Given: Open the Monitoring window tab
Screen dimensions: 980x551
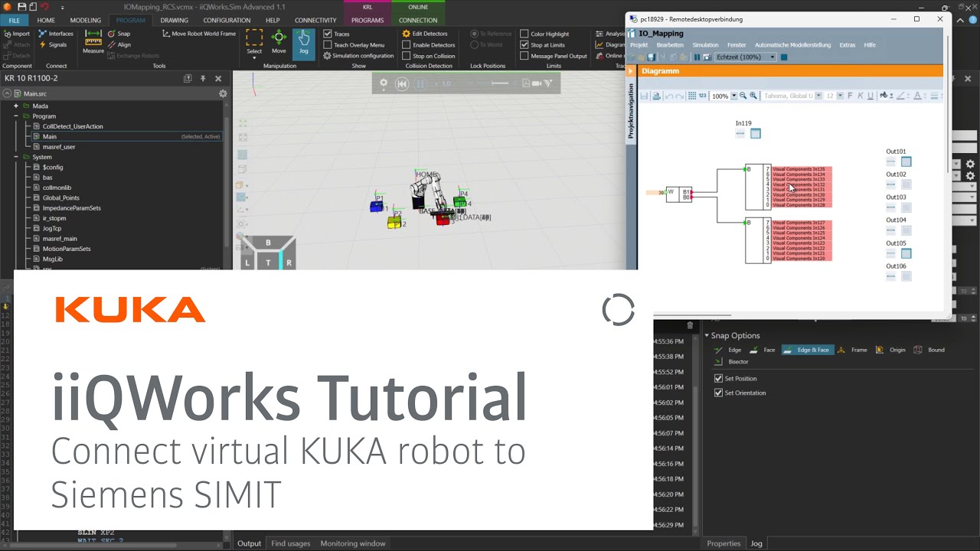Looking at the screenshot, I should pos(352,543).
